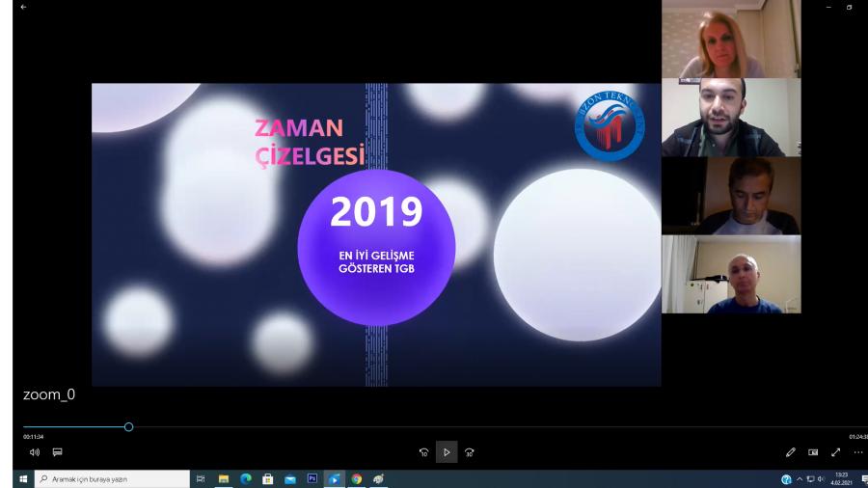
Task: Click the Windows search box
Action: (x=112, y=479)
